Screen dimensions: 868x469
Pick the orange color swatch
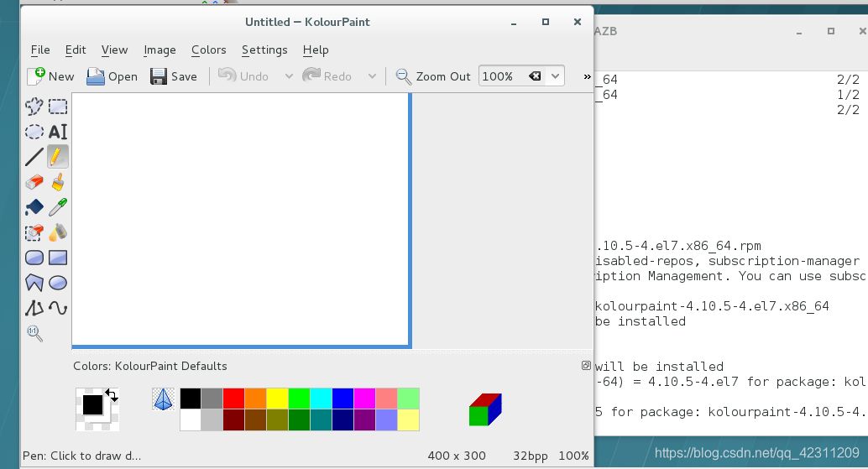(256, 399)
